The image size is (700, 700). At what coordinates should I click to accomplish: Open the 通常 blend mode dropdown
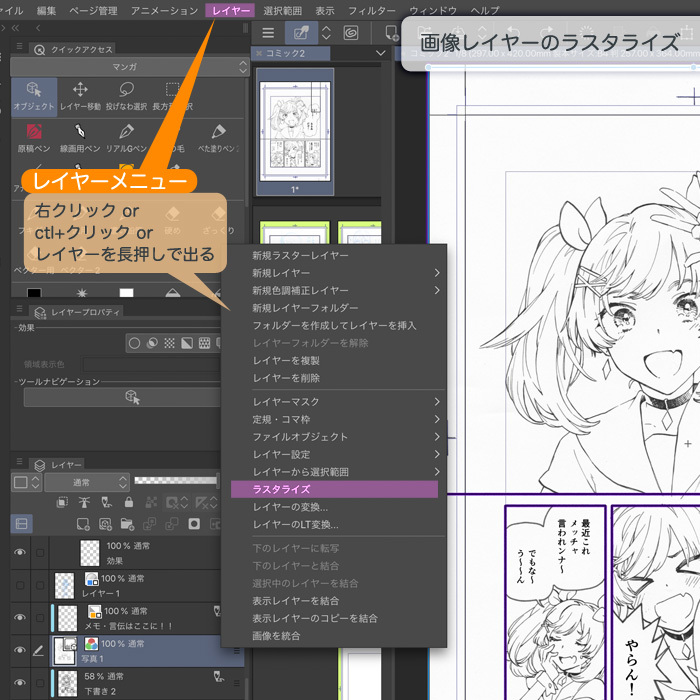[87, 482]
